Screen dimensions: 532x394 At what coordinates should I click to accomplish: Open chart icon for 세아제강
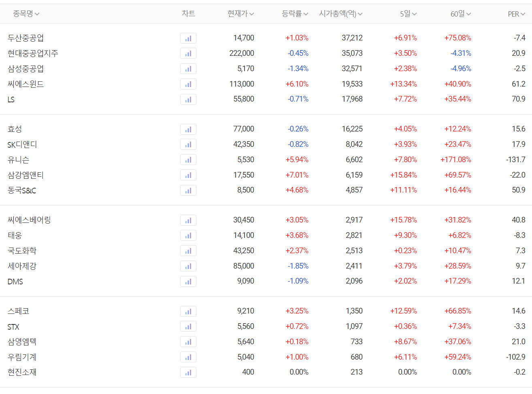pyautogui.click(x=188, y=266)
